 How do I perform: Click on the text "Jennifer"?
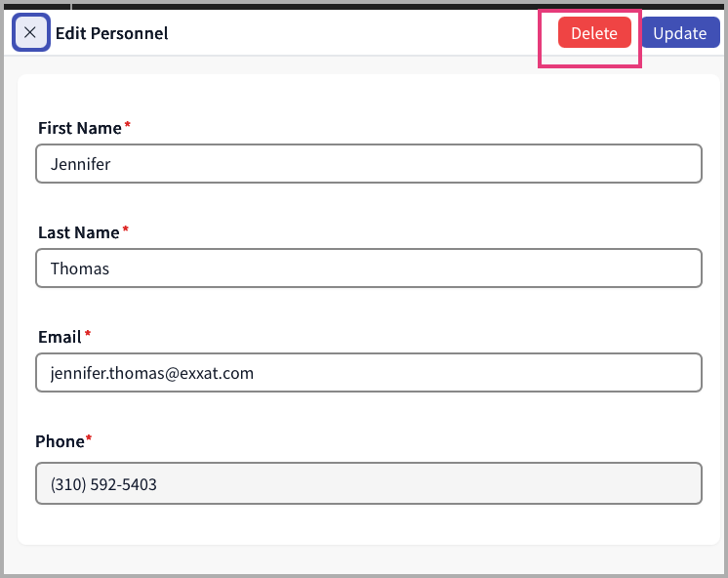coord(80,164)
